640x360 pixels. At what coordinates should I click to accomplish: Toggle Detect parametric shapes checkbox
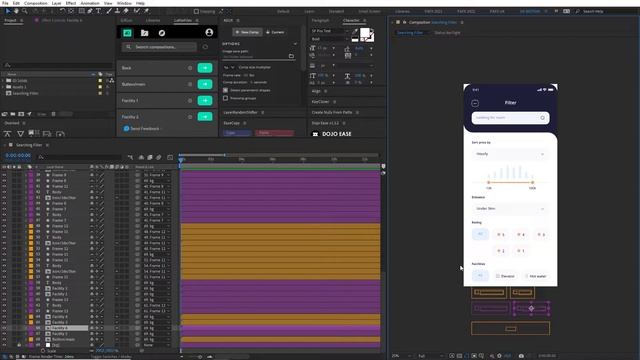(x=225, y=90)
